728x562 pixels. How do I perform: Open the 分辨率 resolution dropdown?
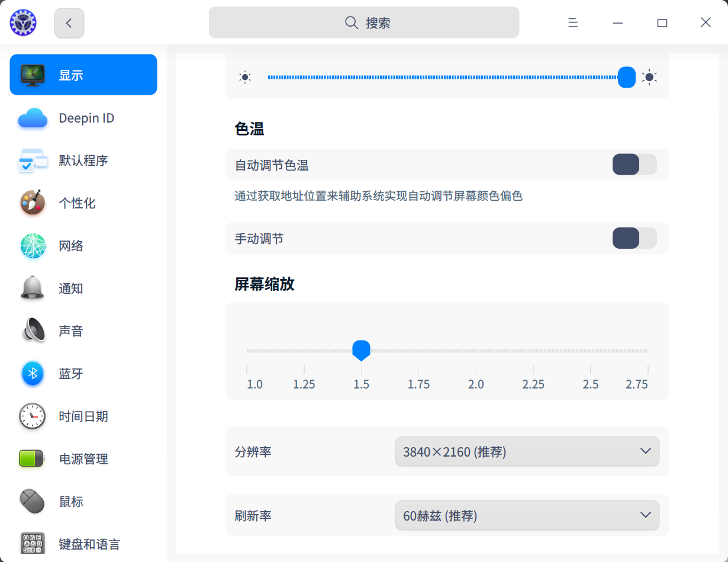pos(527,451)
